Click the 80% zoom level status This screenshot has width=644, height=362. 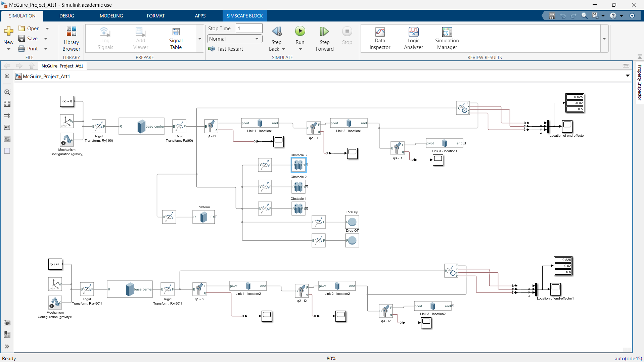point(331,358)
